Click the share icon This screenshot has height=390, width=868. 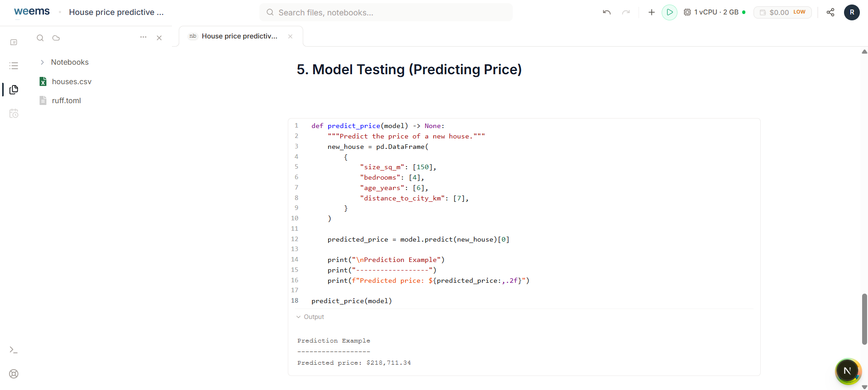pyautogui.click(x=830, y=12)
